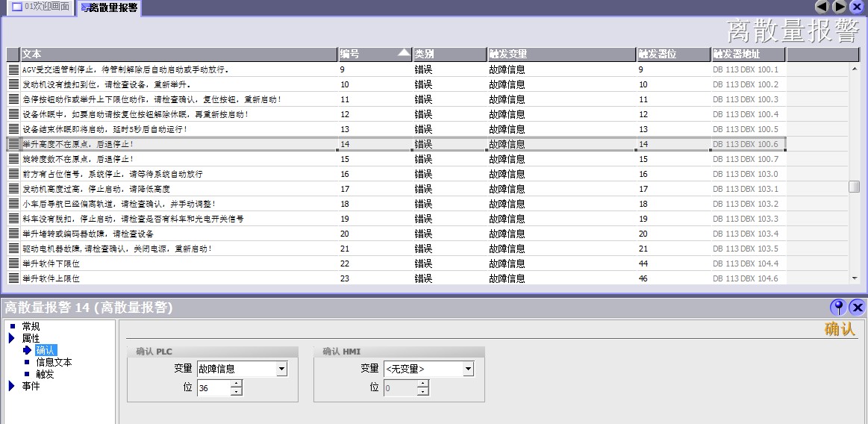Sort by 类别 column header
The width and height of the screenshot is (868, 424).
[449, 54]
